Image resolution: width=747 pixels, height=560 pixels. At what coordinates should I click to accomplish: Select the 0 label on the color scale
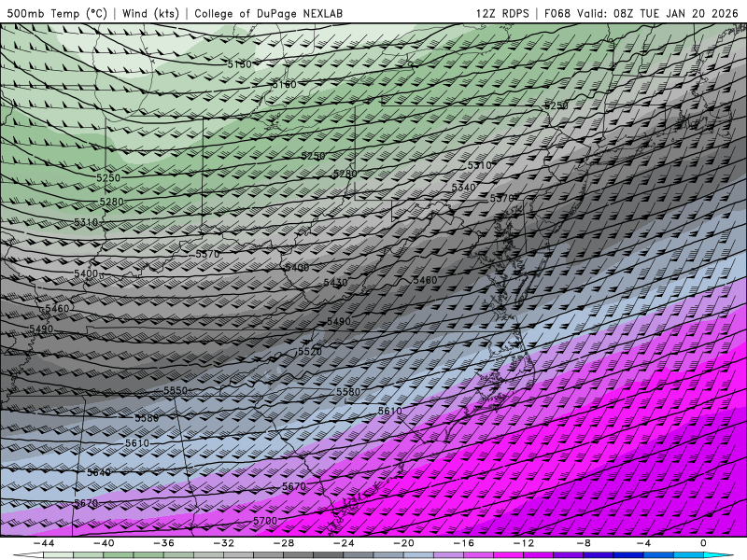pos(704,543)
